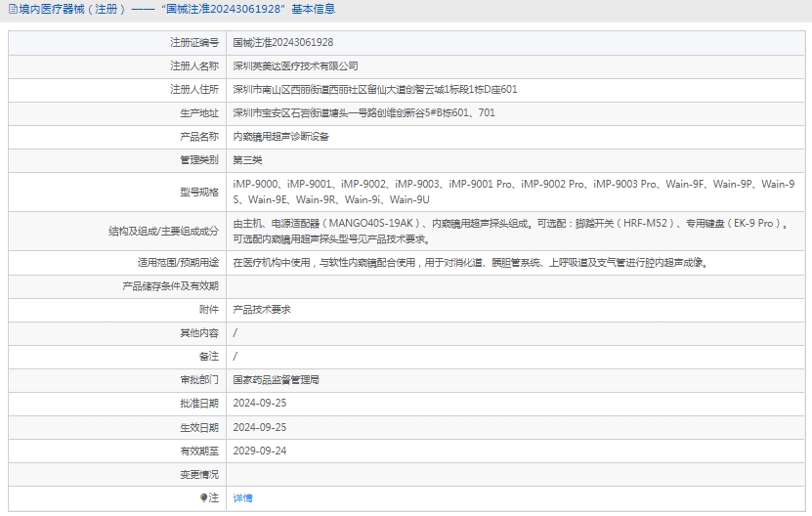Click product name 内窥镜用超声诊断设备
This screenshot has height=516, width=812.
coord(280,137)
